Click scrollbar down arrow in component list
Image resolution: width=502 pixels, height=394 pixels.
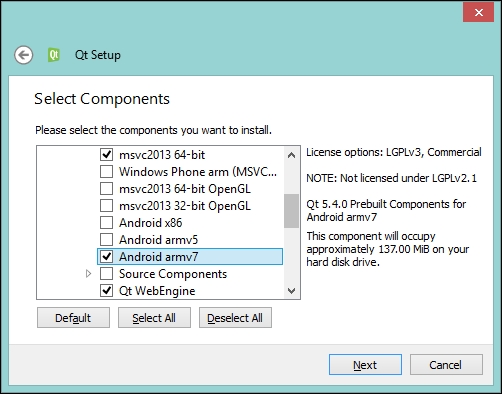(291, 291)
